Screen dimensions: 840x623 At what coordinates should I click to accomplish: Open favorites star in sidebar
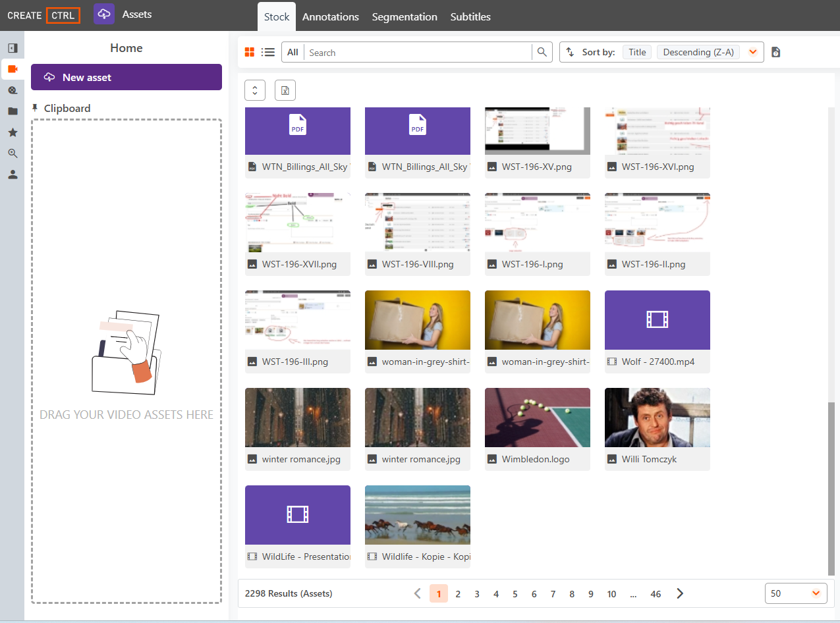[13, 132]
